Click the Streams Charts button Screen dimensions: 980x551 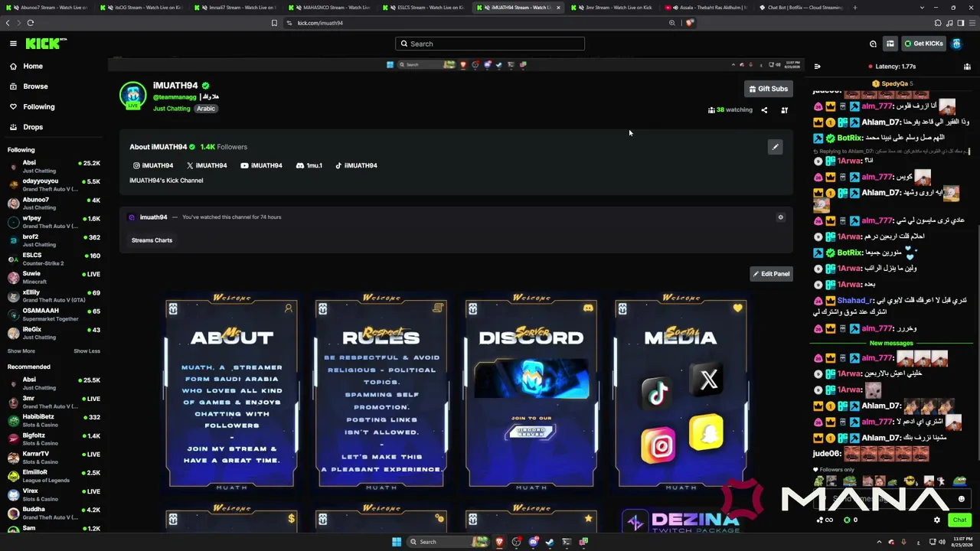point(152,240)
